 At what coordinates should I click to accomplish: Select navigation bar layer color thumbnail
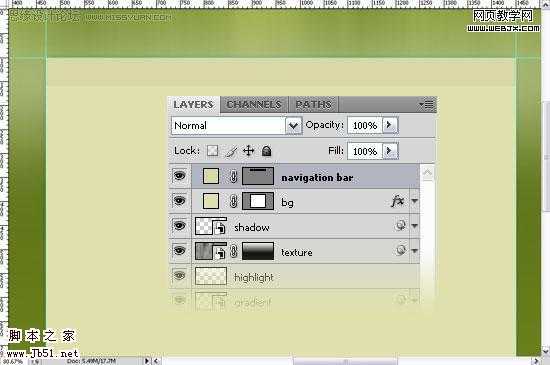click(211, 176)
